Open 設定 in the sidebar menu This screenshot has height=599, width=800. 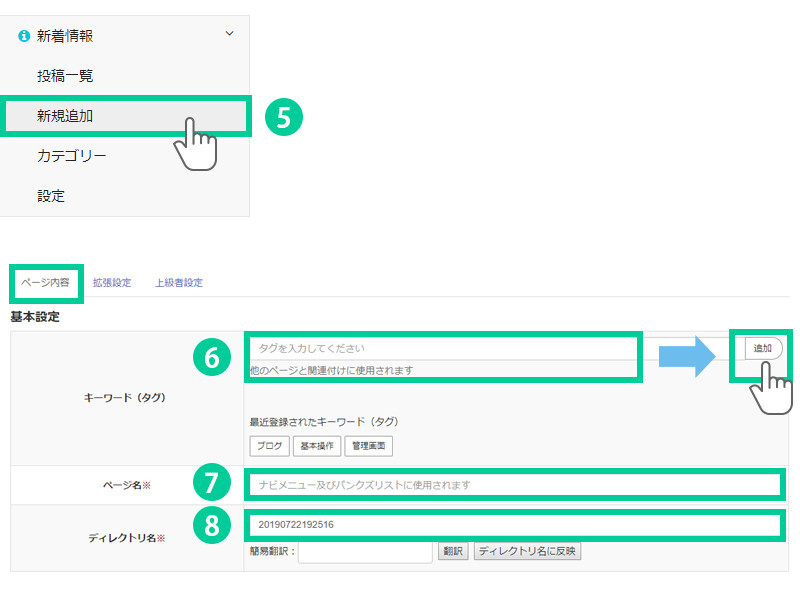point(51,196)
